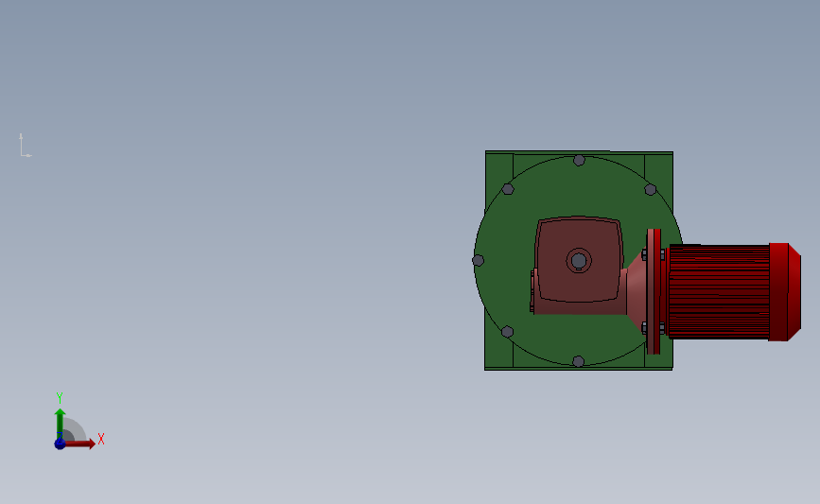This screenshot has height=504, width=820.
Task: Click the red X axis arrow of the triad
Action: click(x=79, y=443)
